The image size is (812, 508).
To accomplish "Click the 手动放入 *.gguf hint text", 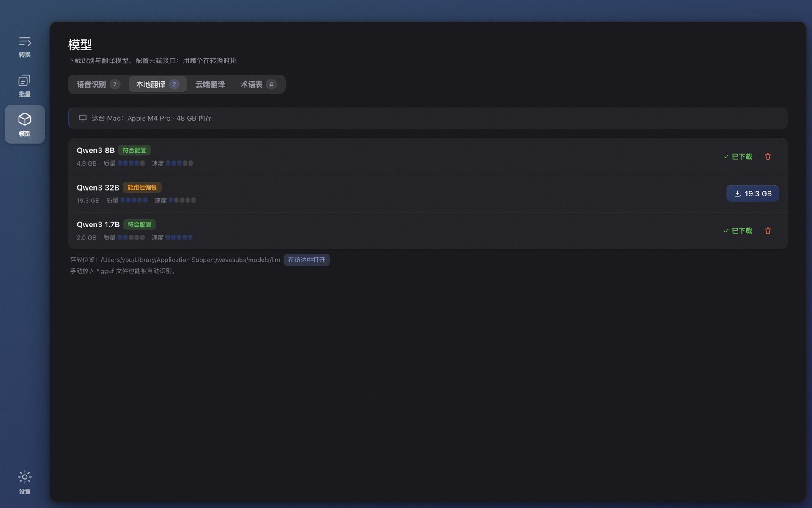I will [x=123, y=271].
